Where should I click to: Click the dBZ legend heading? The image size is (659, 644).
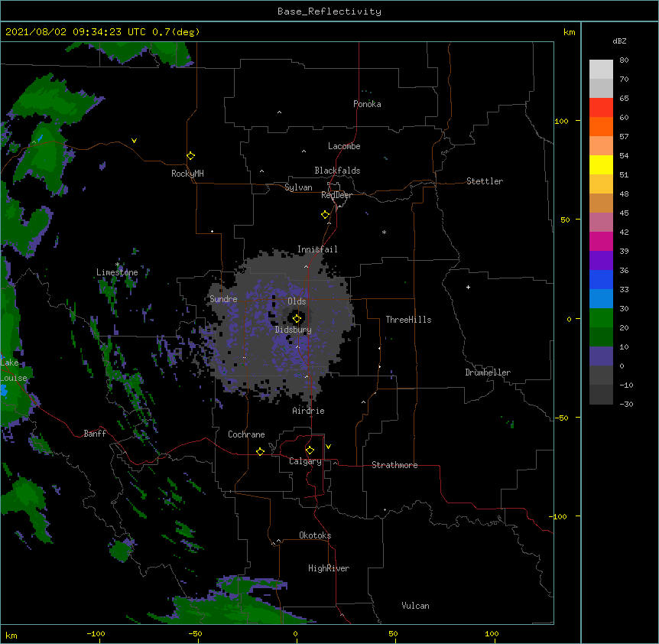(x=619, y=41)
